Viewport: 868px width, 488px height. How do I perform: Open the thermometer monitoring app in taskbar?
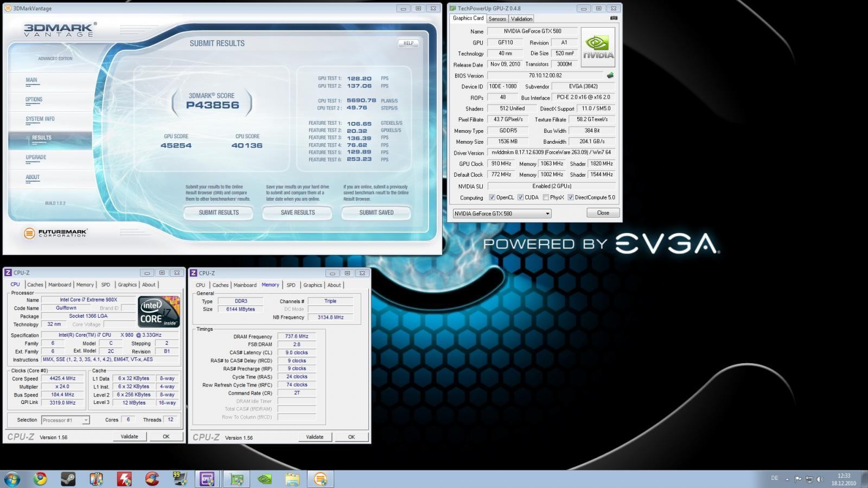96,479
